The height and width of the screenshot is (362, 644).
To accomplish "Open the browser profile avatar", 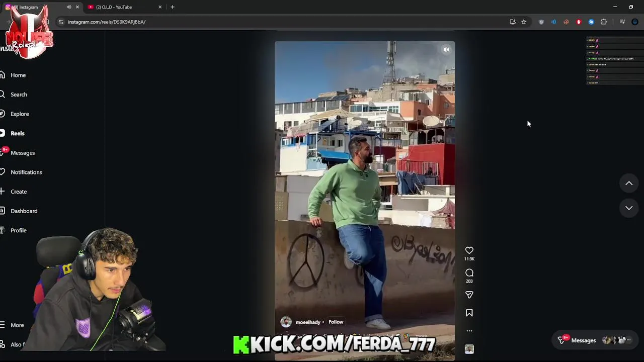I will [635, 22].
